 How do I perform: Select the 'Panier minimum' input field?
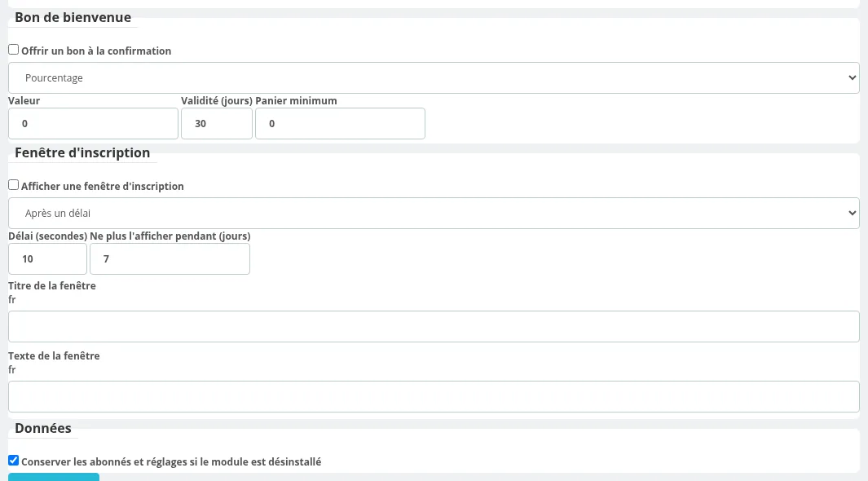(x=340, y=123)
